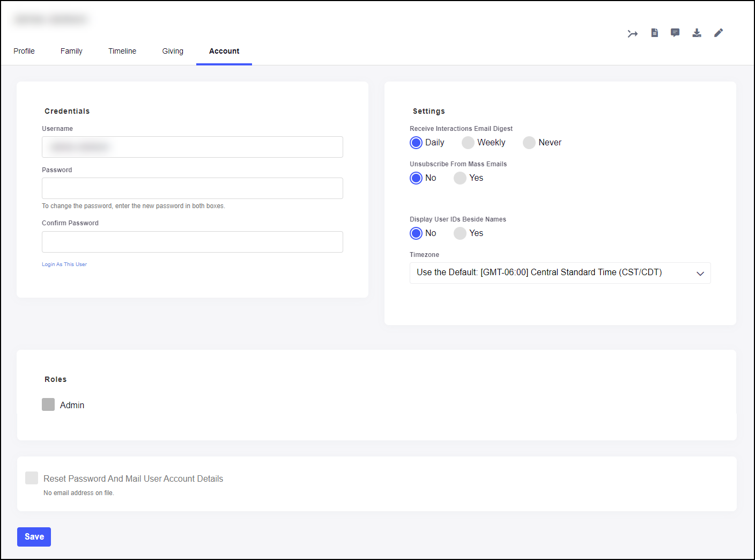The height and width of the screenshot is (560, 755).
Task: Select Weekly for email digest
Action: (x=468, y=143)
